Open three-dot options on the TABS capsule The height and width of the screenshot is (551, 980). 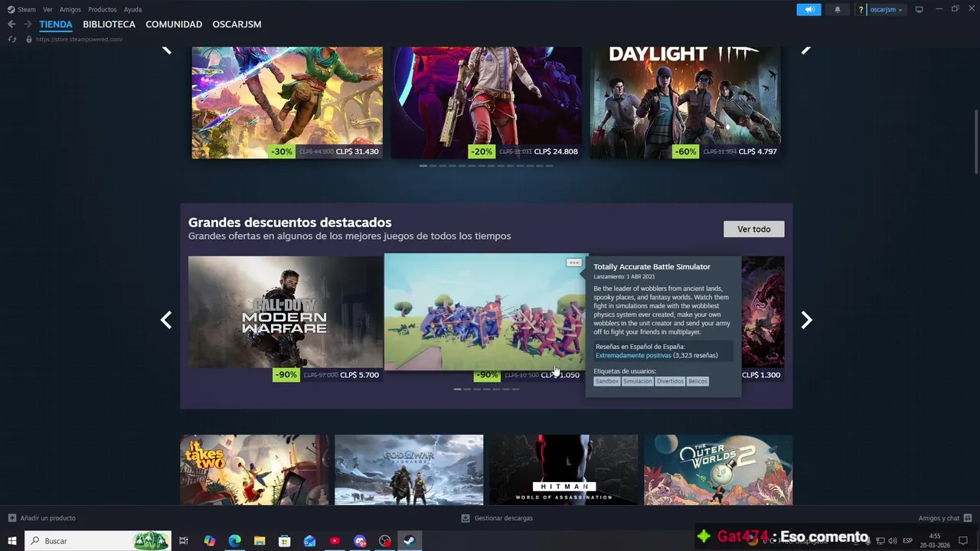(x=573, y=262)
